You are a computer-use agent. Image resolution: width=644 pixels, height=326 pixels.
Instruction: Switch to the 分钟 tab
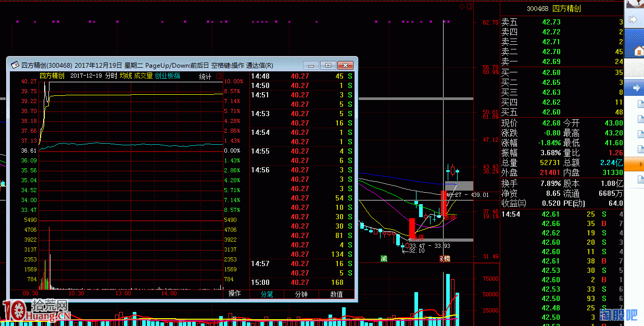tap(301, 294)
